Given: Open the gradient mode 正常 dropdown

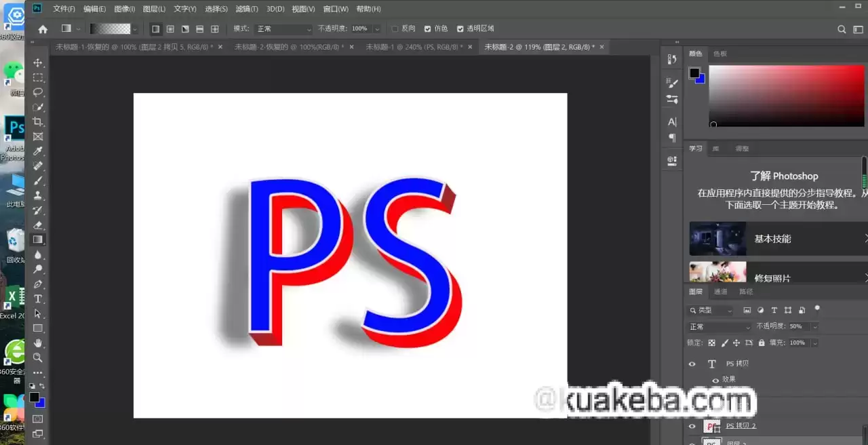Looking at the screenshot, I should pos(283,29).
